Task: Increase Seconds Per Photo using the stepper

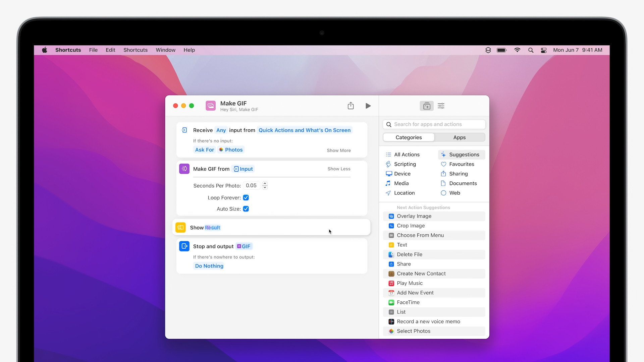Action: coord(265,184)
